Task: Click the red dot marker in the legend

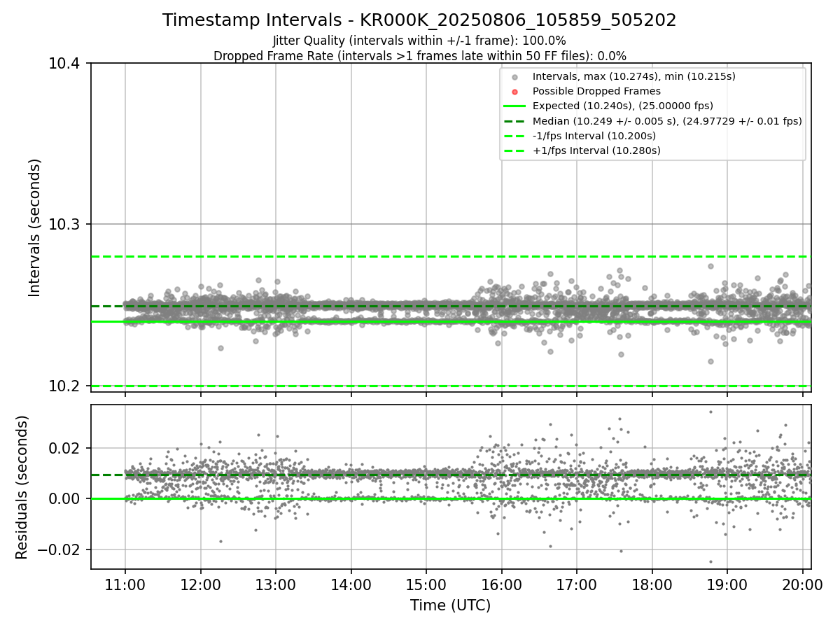Action: coord(514,92)
